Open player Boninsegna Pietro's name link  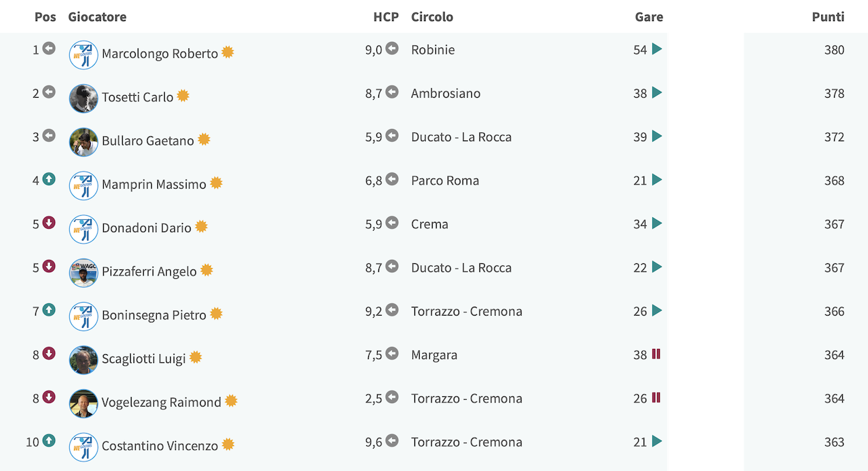(154, 315)
